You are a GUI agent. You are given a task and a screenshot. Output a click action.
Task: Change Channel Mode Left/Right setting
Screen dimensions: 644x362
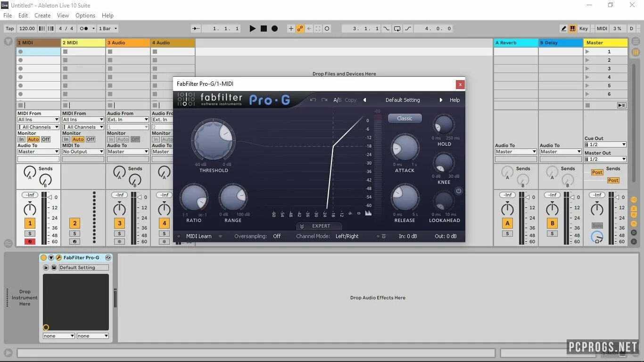347,236
